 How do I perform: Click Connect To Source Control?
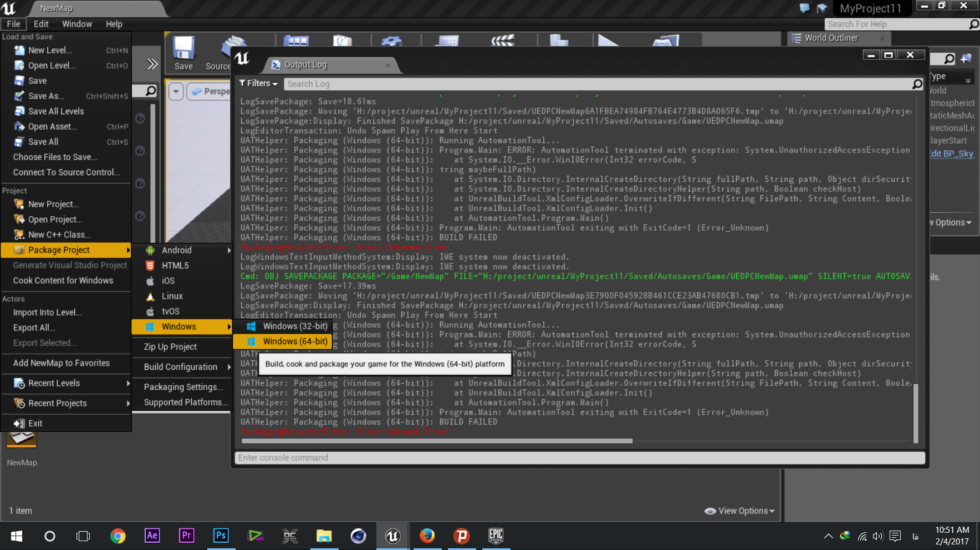66,172
